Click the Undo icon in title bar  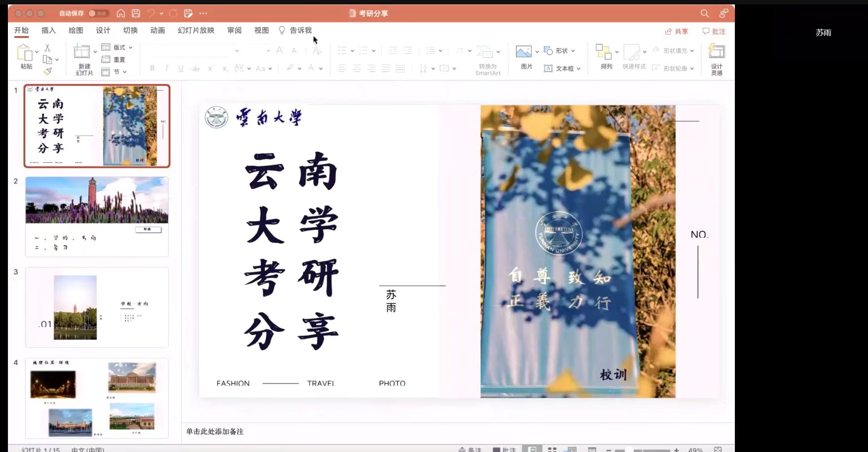click(x=151, y=13)
